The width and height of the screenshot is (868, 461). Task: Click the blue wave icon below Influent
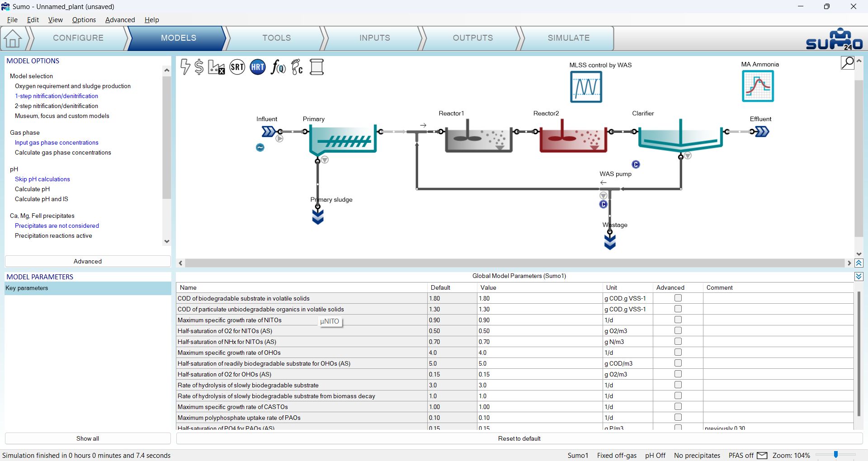click(x=260, y=147)
